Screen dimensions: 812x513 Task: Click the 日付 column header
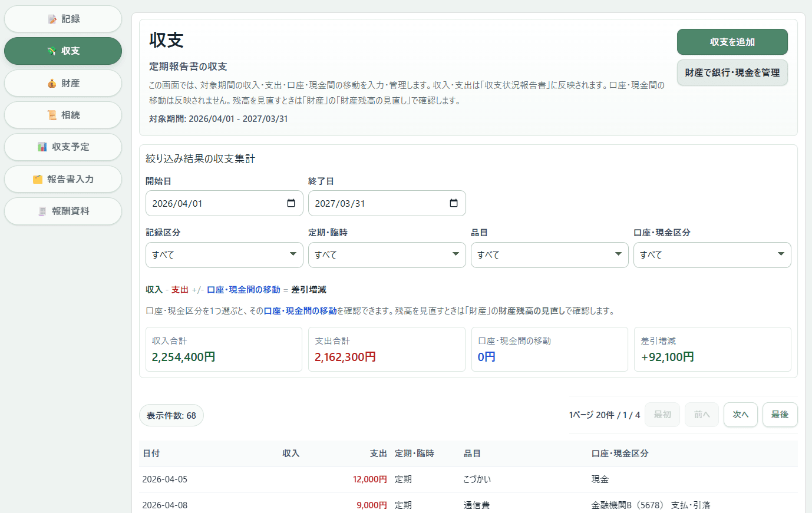(151, 454)
